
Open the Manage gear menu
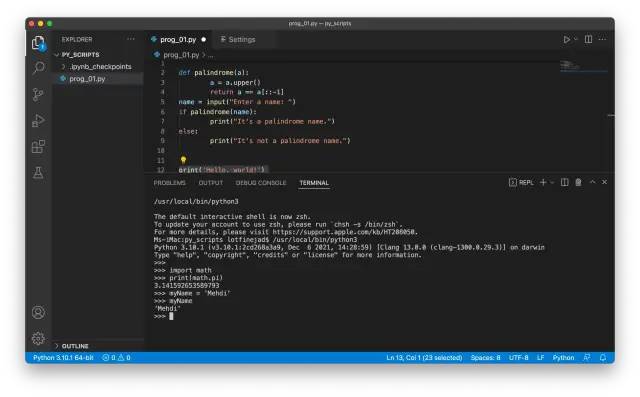pos(38,338)
